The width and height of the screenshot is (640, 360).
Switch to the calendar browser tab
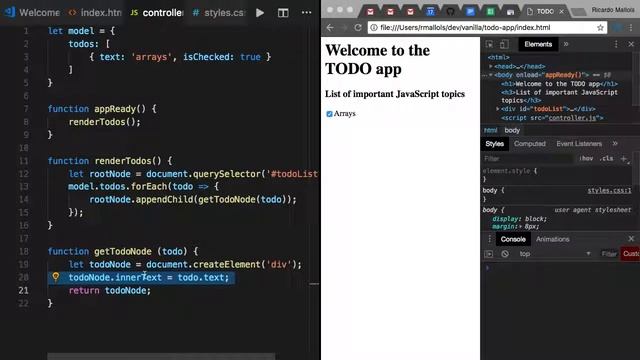tap(430, 12)
